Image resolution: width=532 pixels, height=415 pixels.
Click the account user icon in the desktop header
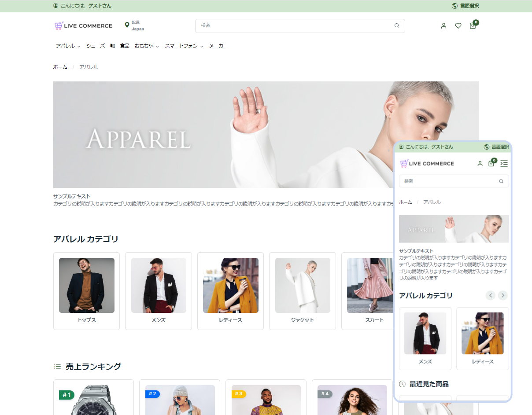[x=443, y=26]
